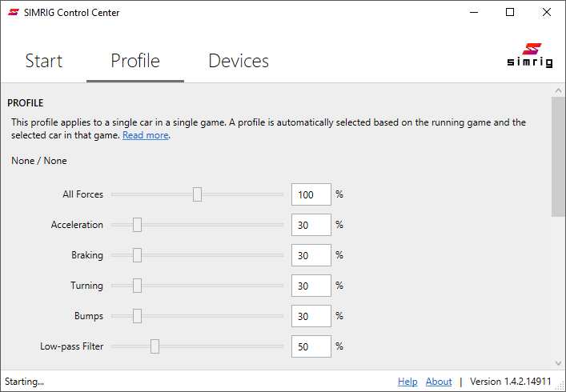
Task: Open the Start tab
Action: pyautogui.click(x=44, y=61)
